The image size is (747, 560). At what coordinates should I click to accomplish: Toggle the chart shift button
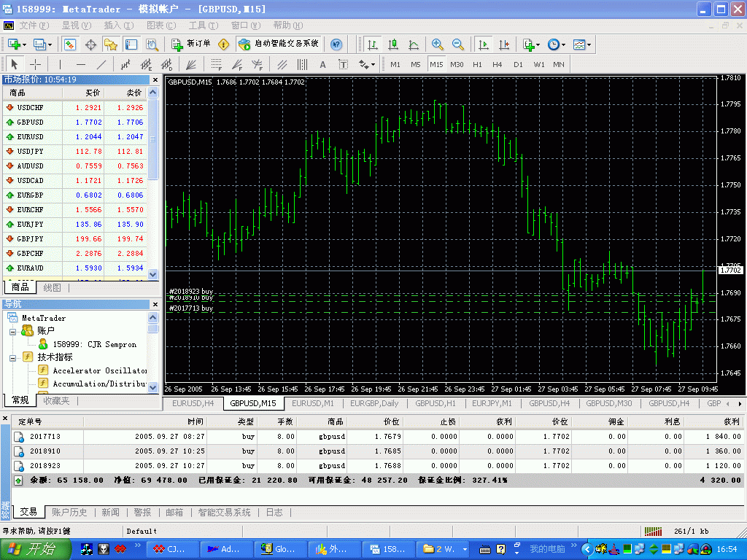pyautogui.click(x=503, y=44)
